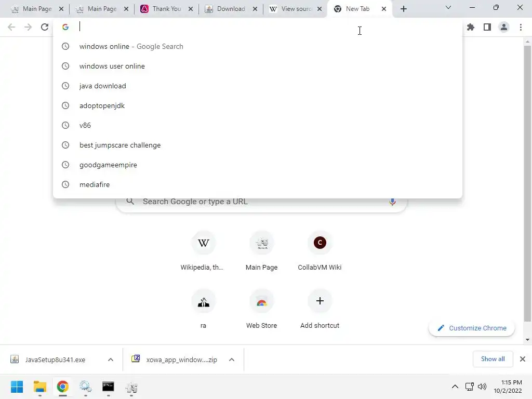Screen dimensions: 532x399
Task: Click the Search Google or type a URL box
Action: click(261, 202)
